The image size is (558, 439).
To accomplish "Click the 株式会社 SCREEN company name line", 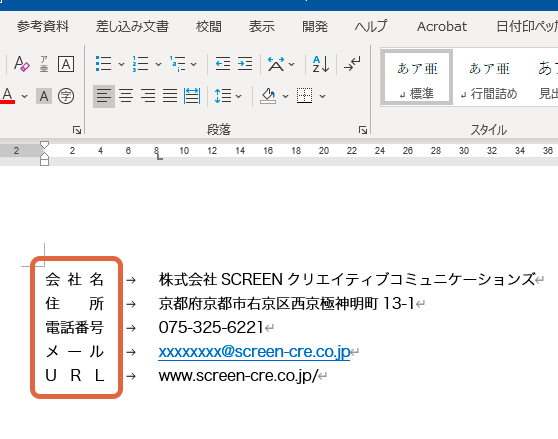I will coord(347,279).
